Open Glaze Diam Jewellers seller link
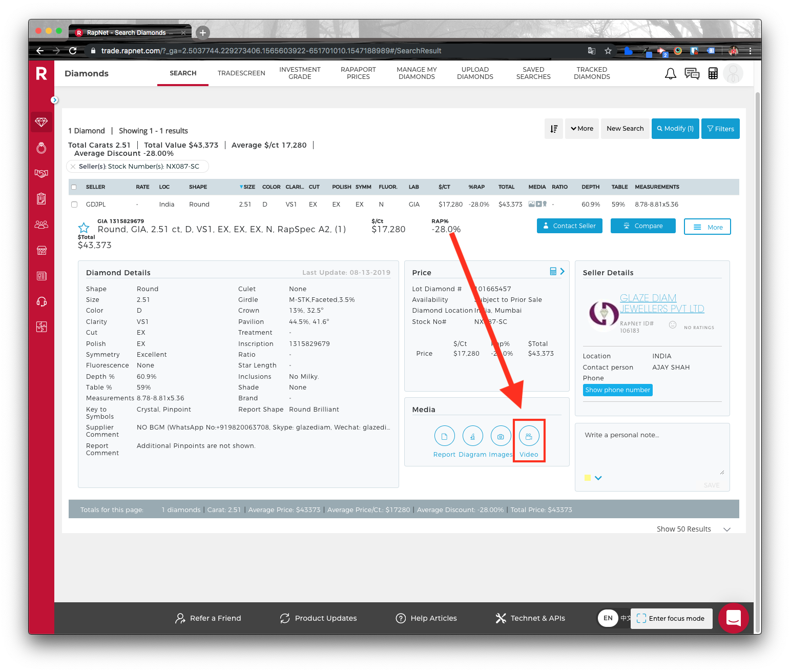This screenshot has height=672, width=790. 662,303
